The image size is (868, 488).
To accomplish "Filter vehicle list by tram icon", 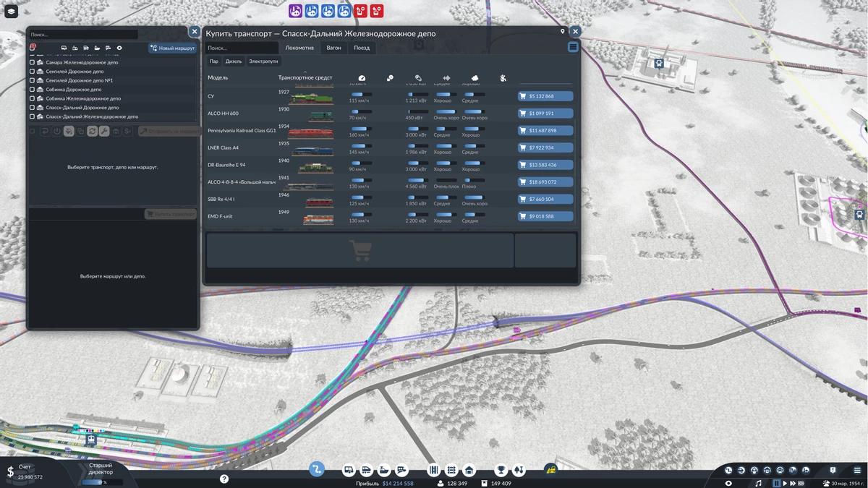I will [75, 48].
